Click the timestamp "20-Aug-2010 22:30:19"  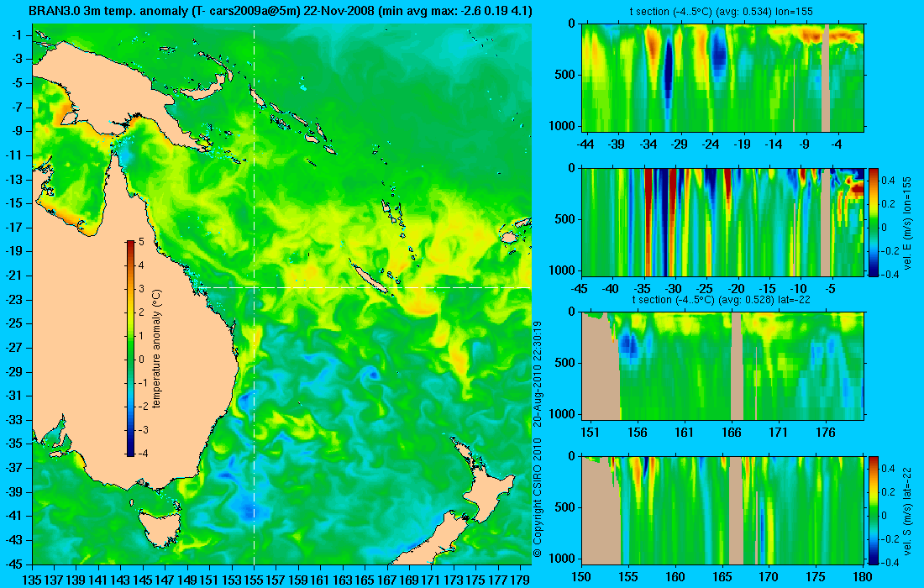(537, 374)
